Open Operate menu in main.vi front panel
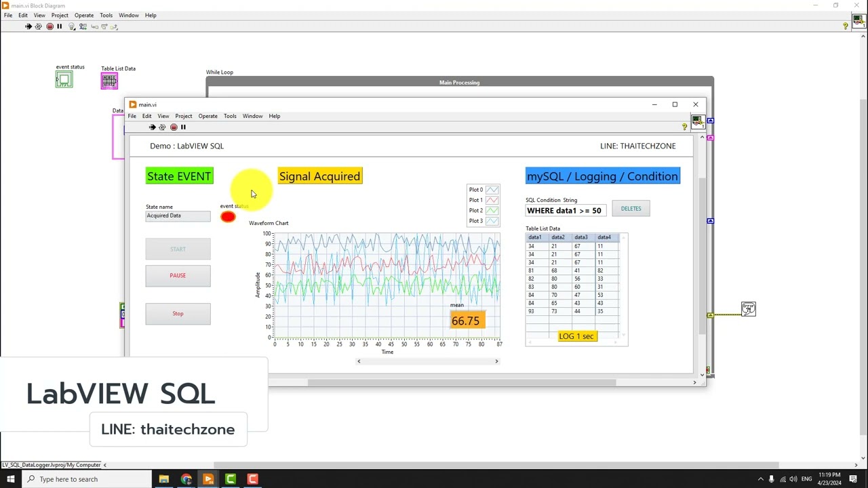This screenshot has height=488, width=868. (x=208, y=116)
